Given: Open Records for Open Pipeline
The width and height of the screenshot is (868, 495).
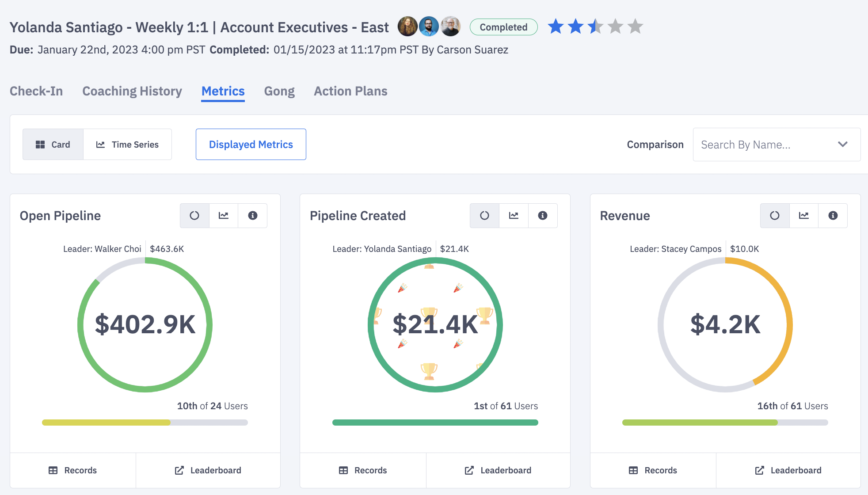Looking at the screenshot, I should (73, 470).
